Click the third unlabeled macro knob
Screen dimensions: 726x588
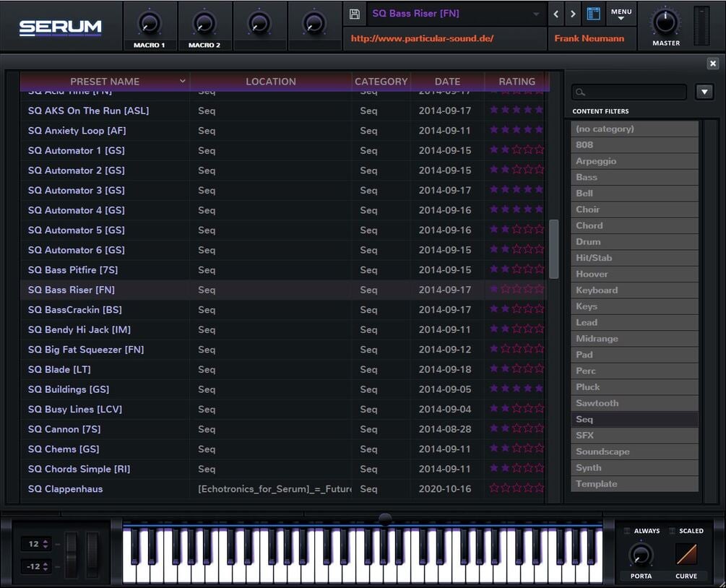pos(259,23)
